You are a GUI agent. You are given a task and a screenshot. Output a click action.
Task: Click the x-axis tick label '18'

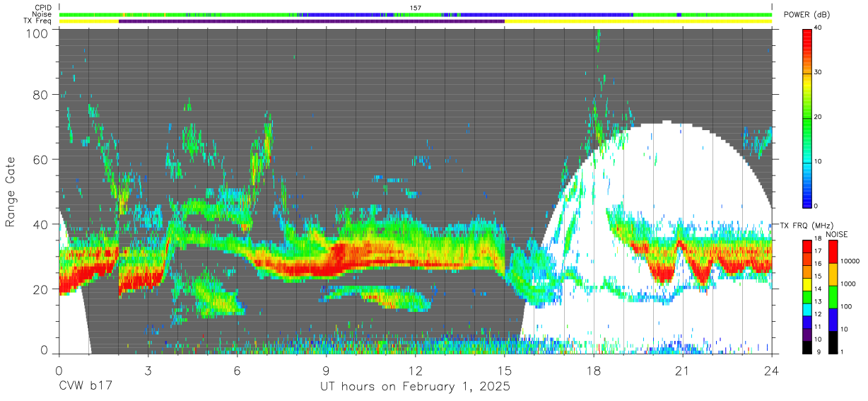point(594,370)
